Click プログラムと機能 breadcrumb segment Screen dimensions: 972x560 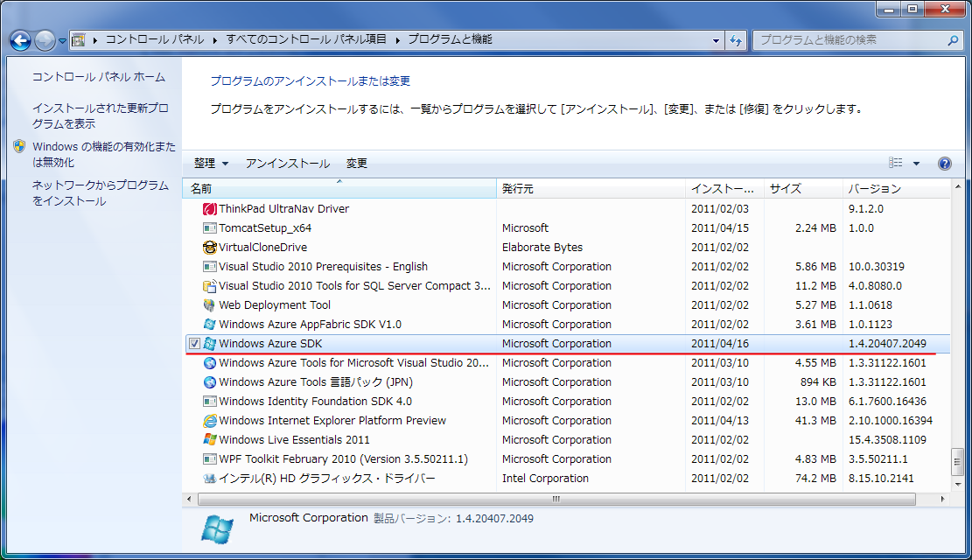coord(450,40)
